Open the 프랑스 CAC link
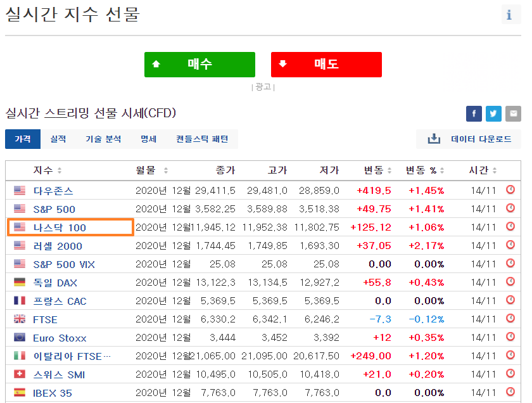 coord(60,301)
